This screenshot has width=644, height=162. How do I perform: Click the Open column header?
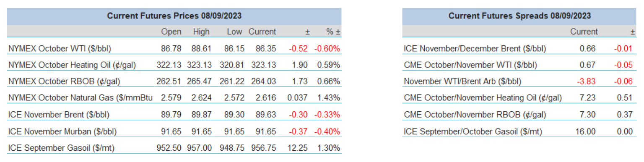point(171,32)
